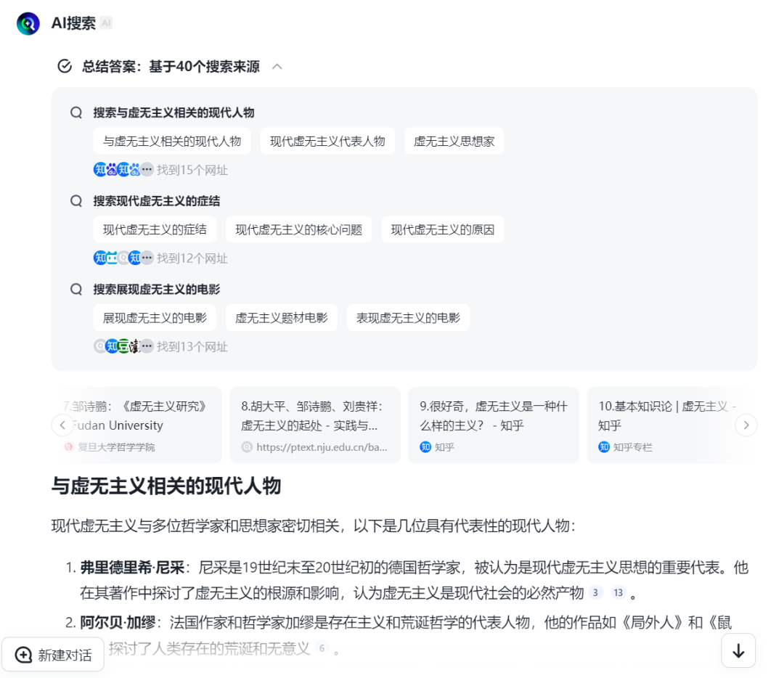This screenshot has height=678, width=784.
Task: Click the 找到13个网址 result count
Action: 192,346
